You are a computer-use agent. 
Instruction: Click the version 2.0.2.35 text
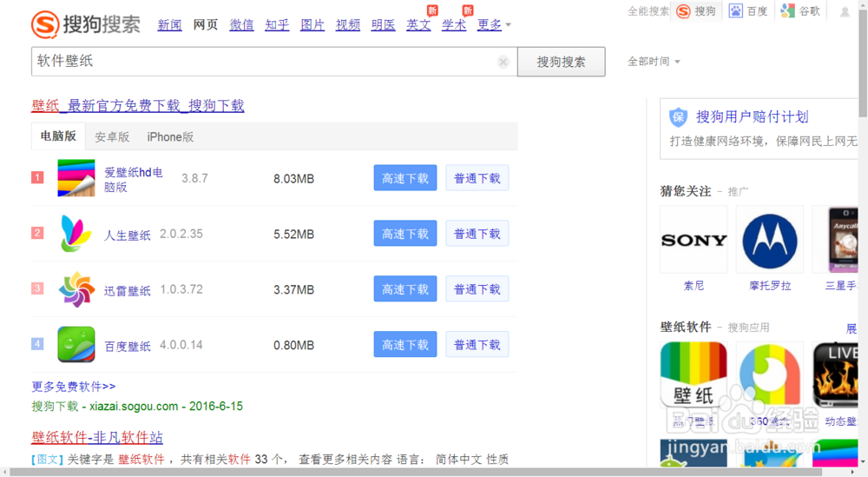181,234
